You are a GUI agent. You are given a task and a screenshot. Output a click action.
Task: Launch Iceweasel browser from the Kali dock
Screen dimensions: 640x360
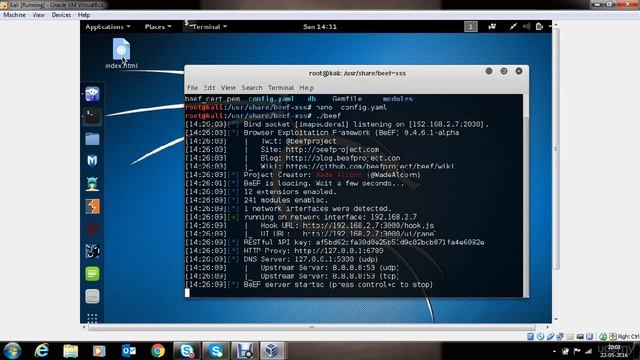(92, 94)
